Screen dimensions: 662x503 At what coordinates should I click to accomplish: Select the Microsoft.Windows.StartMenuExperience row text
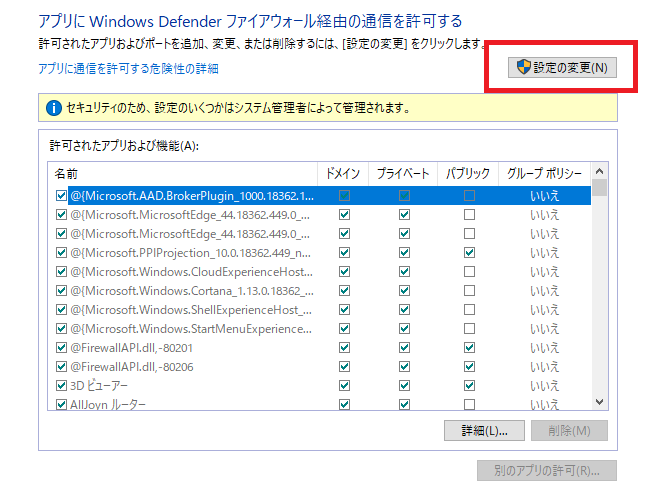click(x=191, y=329)
